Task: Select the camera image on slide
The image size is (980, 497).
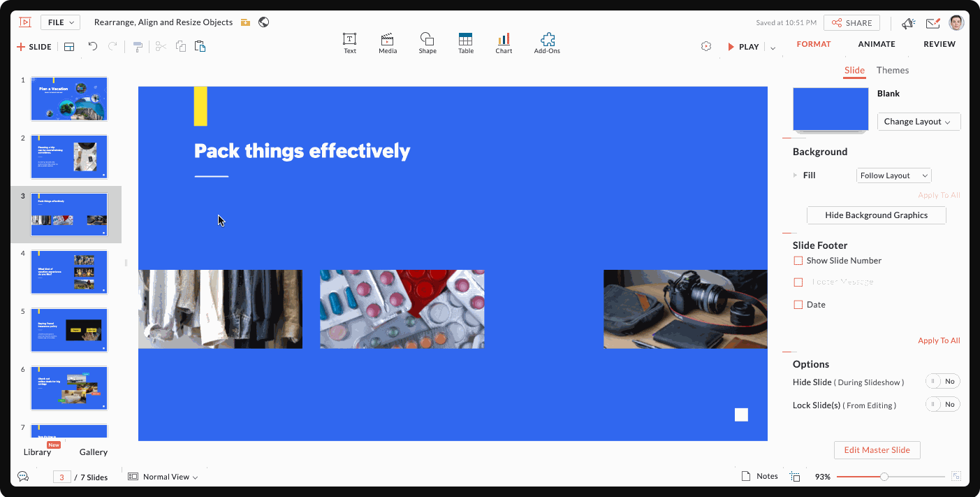Action: coord(685,309)
